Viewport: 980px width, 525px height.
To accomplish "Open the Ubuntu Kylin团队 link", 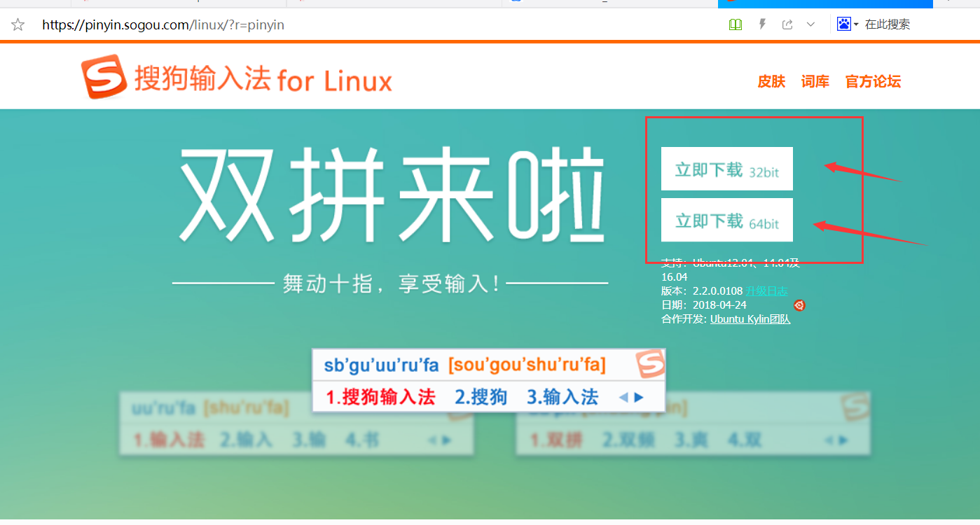I will pyautogui.click(x=750, y=319).
